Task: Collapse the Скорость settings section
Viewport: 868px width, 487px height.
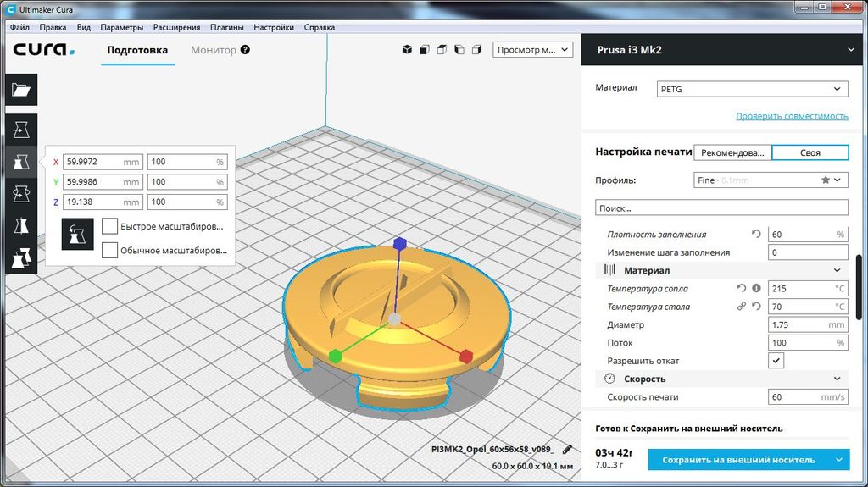Action: tap(837, 379)
